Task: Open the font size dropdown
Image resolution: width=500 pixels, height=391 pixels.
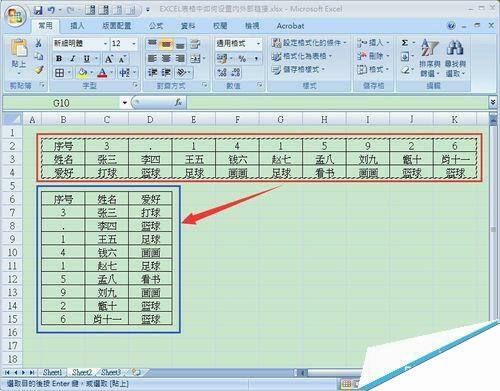Action: pos(134,44)
